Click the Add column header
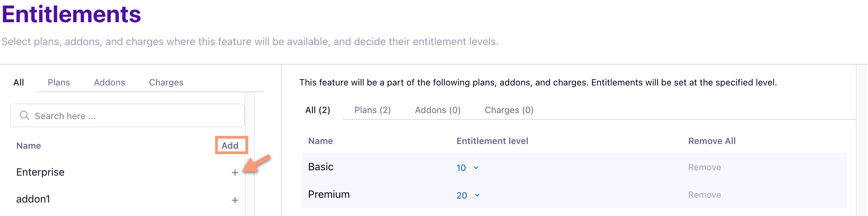The height and width of the screenshot is (216, 868). [230, 145]
